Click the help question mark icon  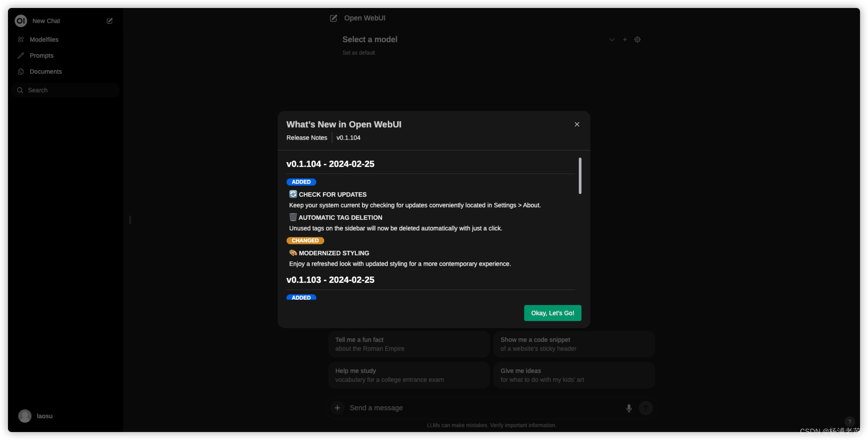(849, 422)
